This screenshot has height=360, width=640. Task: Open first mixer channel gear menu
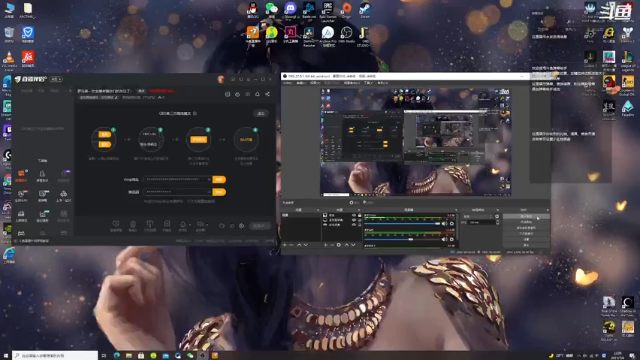coord(451,224)
